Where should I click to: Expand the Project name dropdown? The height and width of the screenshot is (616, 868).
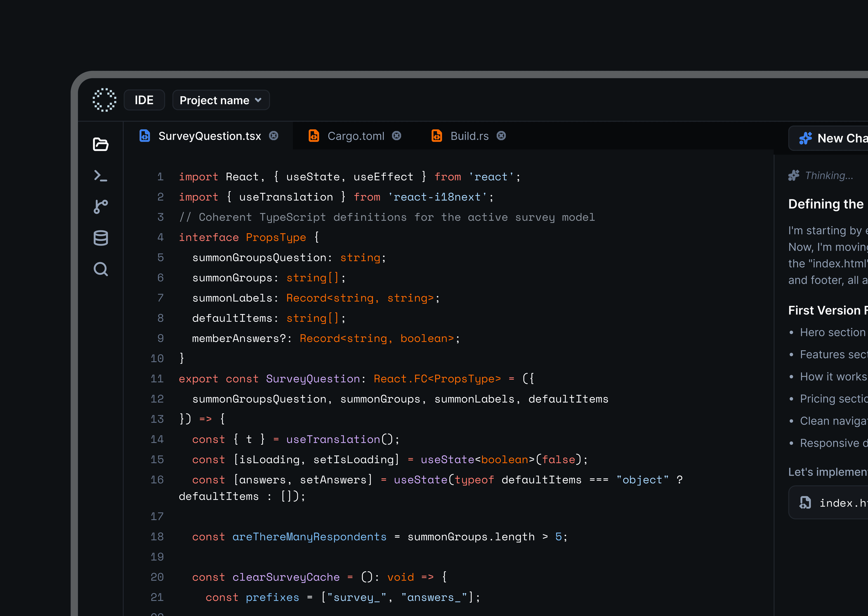point(221,100)
